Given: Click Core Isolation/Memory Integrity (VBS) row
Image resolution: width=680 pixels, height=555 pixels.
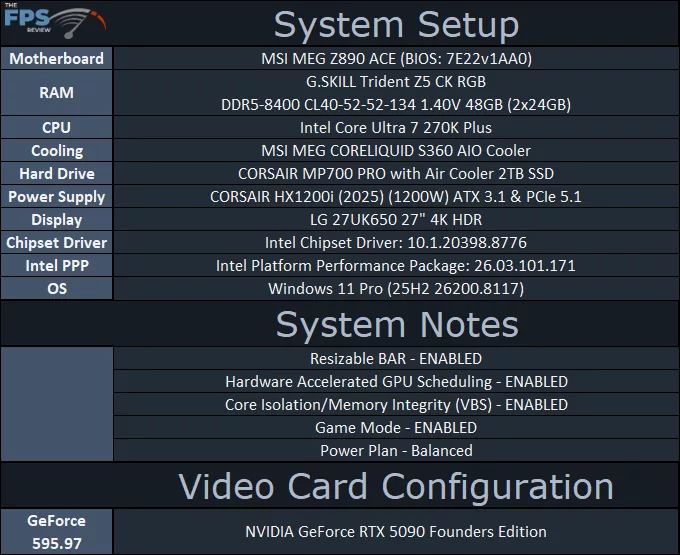Looking at the screenshot, I should (396, 405).
